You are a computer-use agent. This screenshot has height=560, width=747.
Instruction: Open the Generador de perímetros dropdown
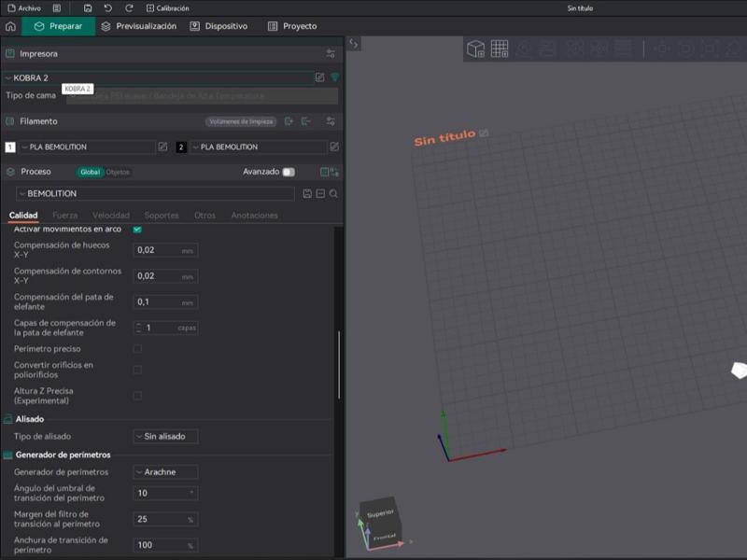[165, 472]
